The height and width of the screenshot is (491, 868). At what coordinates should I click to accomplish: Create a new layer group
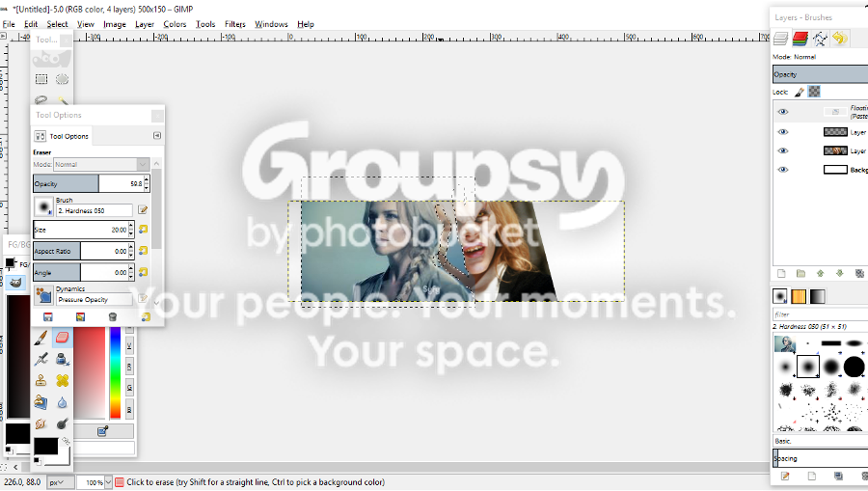[800, 273]
